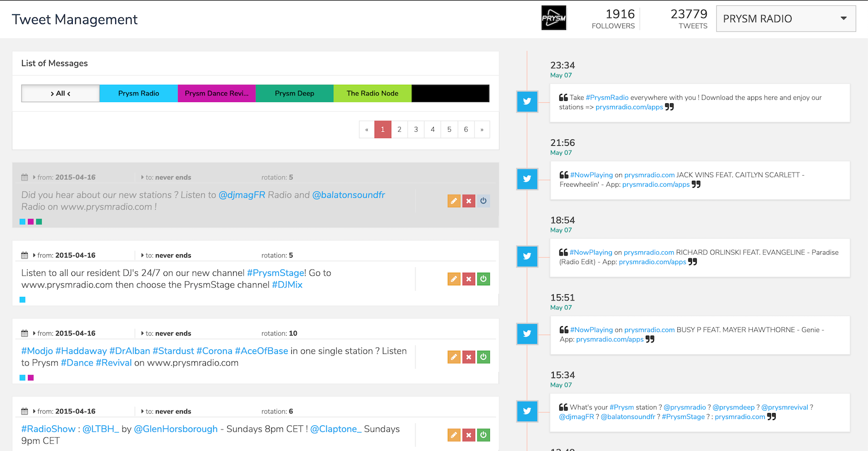Viewport: 868px width, 451px height.
Task: Open prysmradio.com link in RICHARD ORLINSKI tweet
Action: tap(649, 253)
